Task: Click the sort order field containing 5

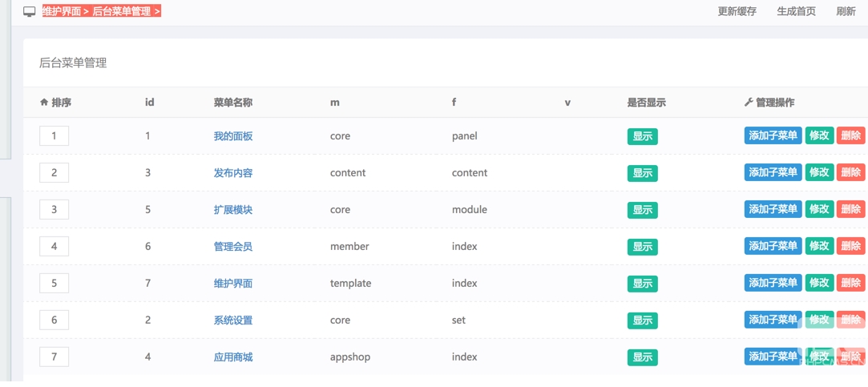Action: 54,284
